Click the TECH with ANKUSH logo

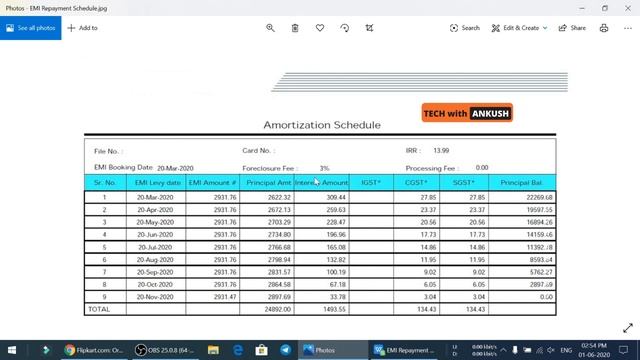(x=467, y=113)
